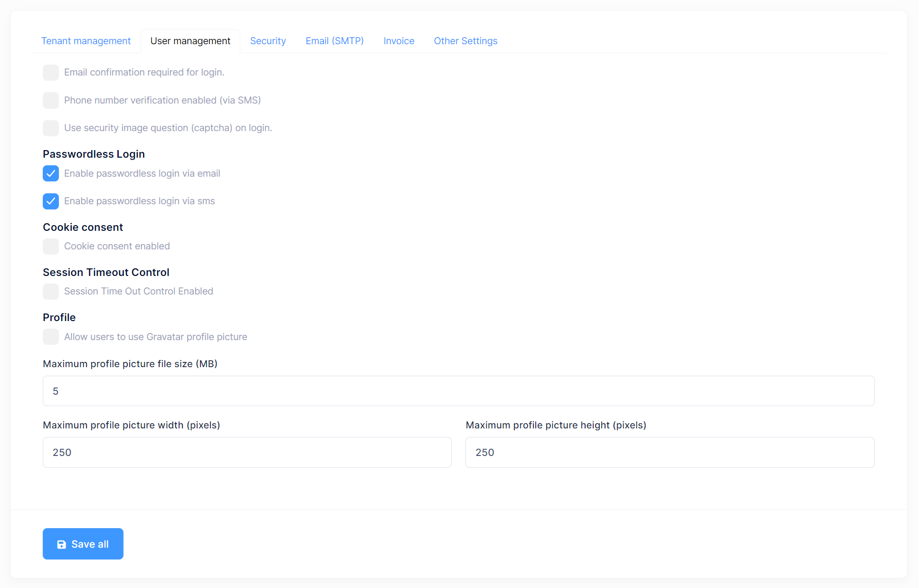Select User management tab
The image size is (919, 588).
[x=189, y=41]
